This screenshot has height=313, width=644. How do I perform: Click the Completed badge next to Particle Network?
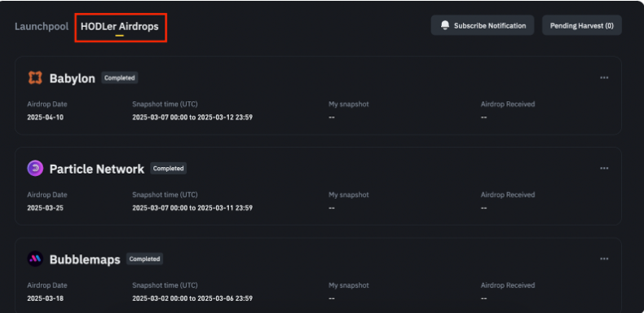point(169,169)
